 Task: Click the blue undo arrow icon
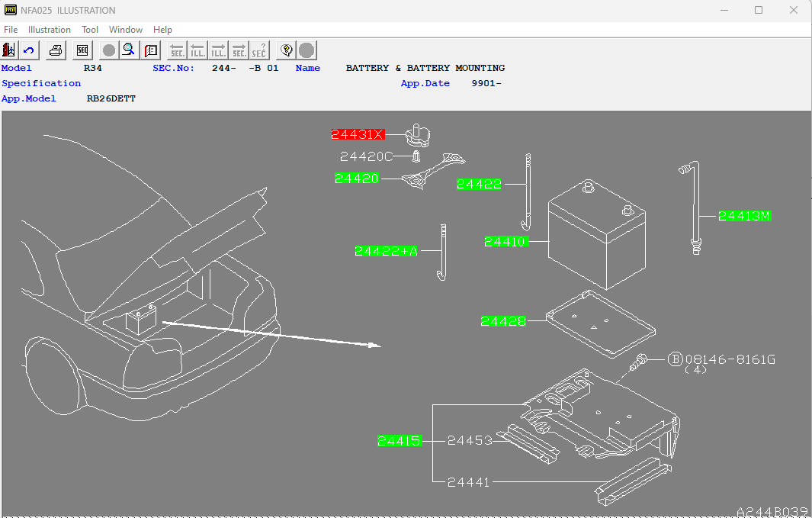(x=29, y=50)
